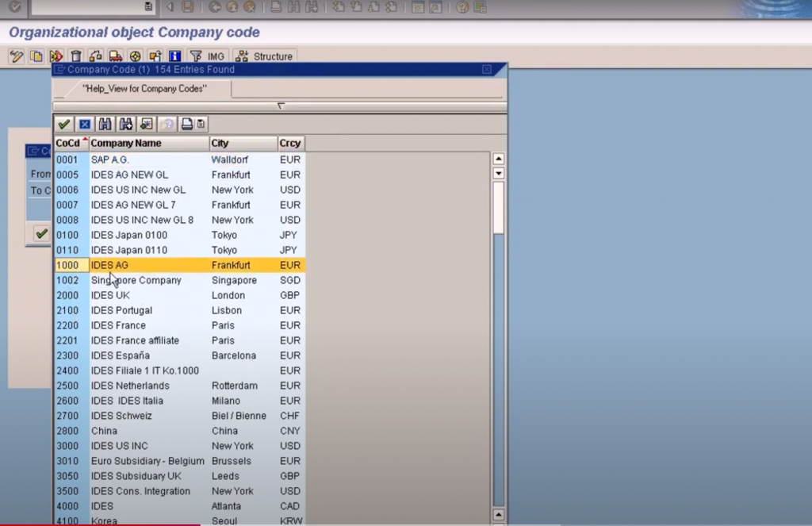The image size is (812, 526).
Task: Click the round wheel icon in the application toolbar
Action: click(135, 56)
